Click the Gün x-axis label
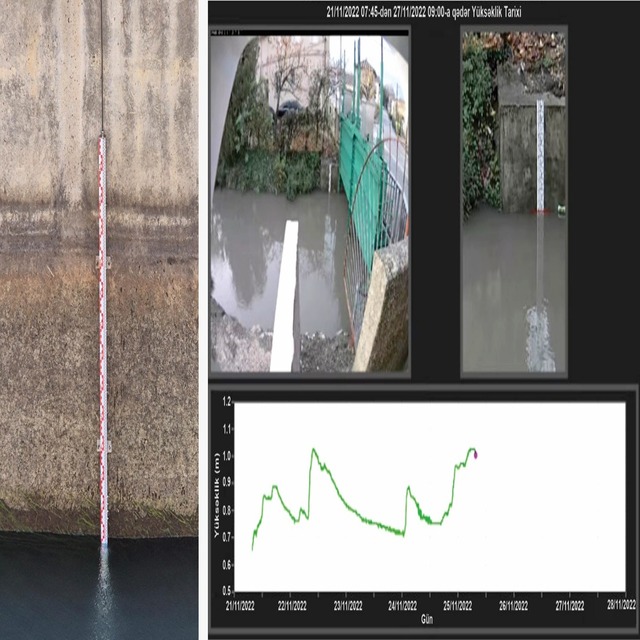 [x=427, y=619]
